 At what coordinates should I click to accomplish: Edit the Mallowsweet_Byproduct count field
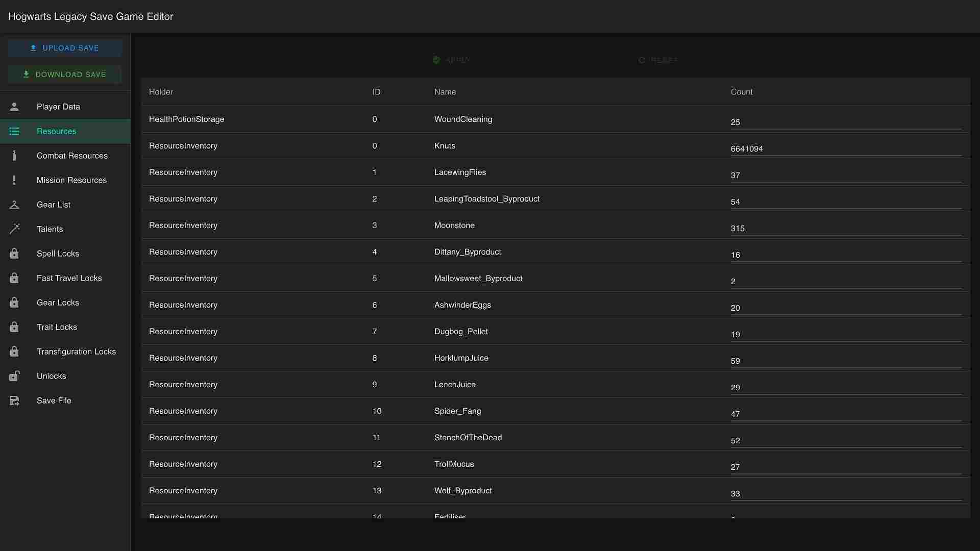click(x=846, y=281)
